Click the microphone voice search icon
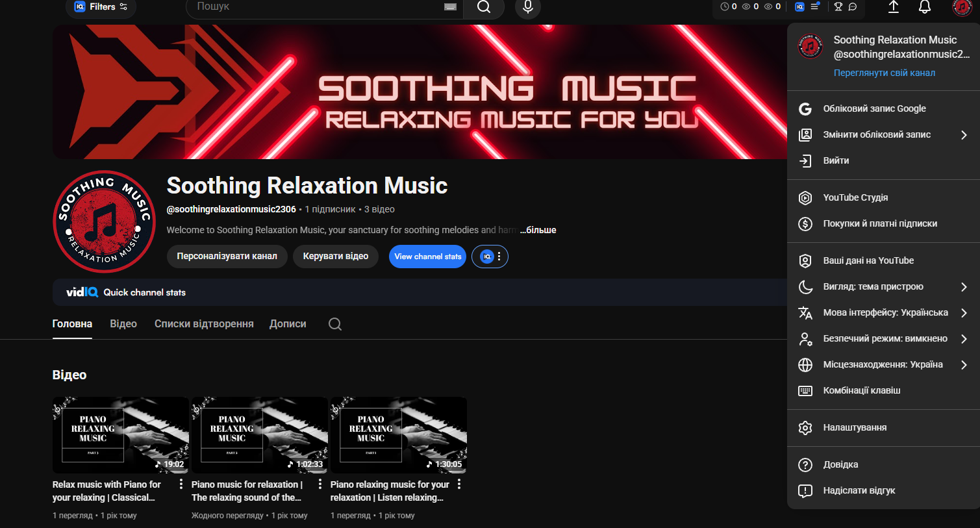 click(x=527, y=7)
